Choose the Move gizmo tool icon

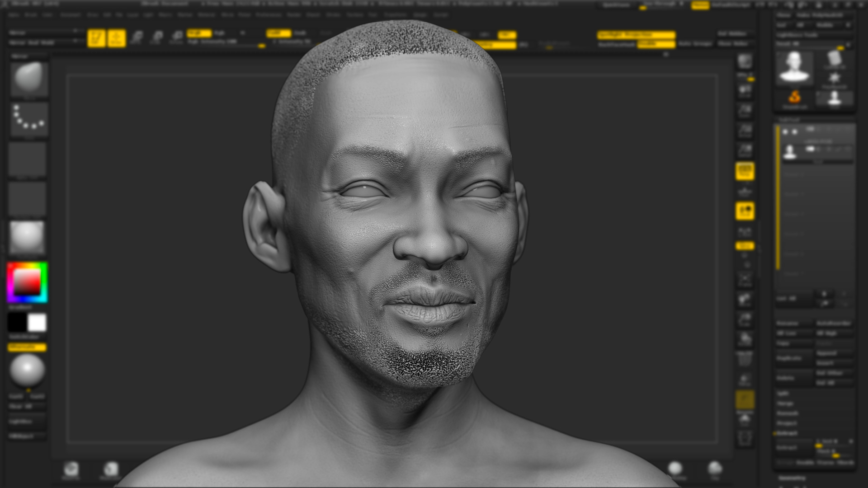click(137, 38)
